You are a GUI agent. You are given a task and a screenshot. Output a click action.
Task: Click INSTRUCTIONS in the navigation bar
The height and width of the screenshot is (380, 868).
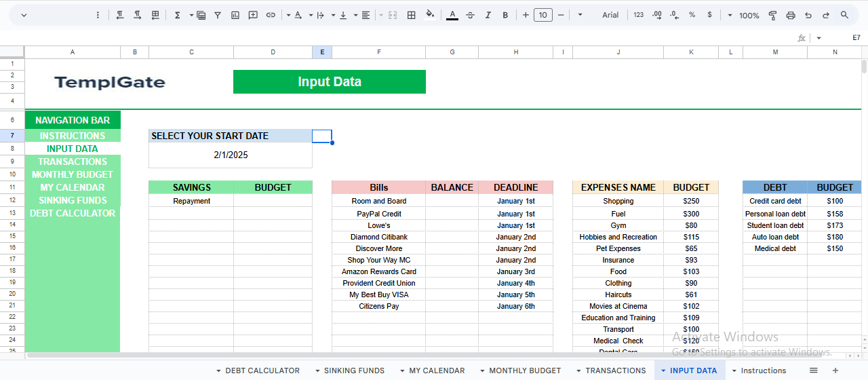[73, 136]
